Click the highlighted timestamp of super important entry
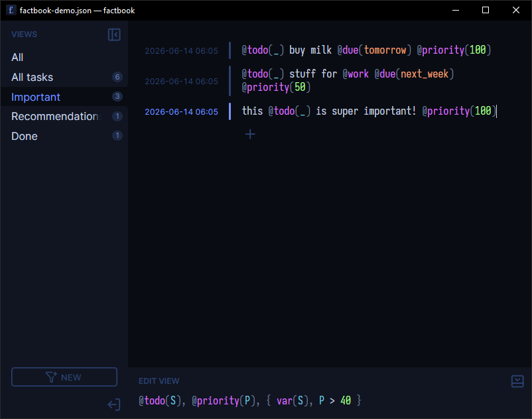The width and height of the screenshot is (532, 419). coord(181,112)
